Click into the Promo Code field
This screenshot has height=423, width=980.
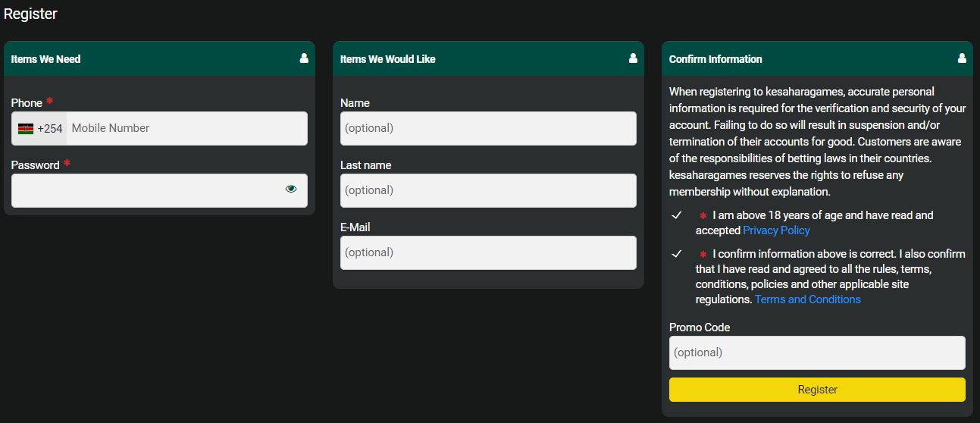pos(817,352)
